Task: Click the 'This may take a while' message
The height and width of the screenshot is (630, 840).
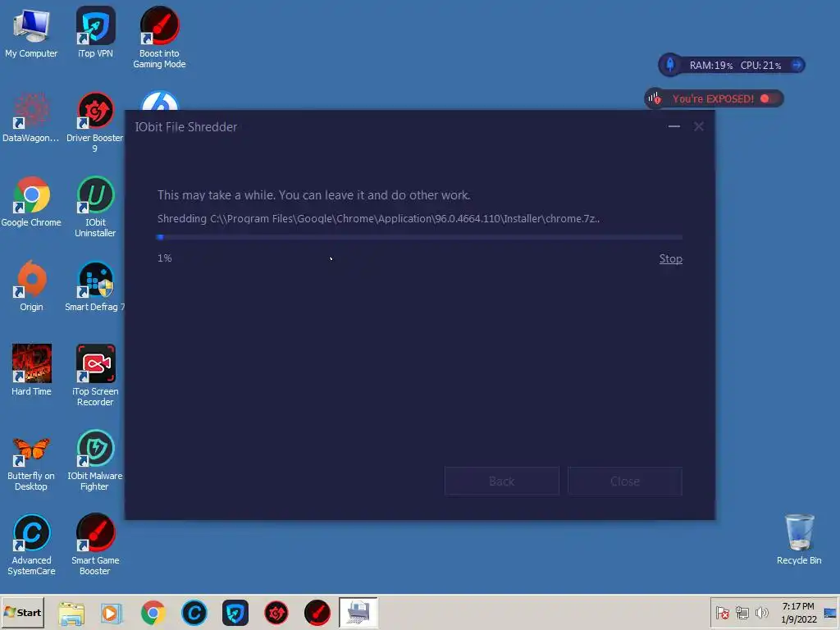Action: 314,195
